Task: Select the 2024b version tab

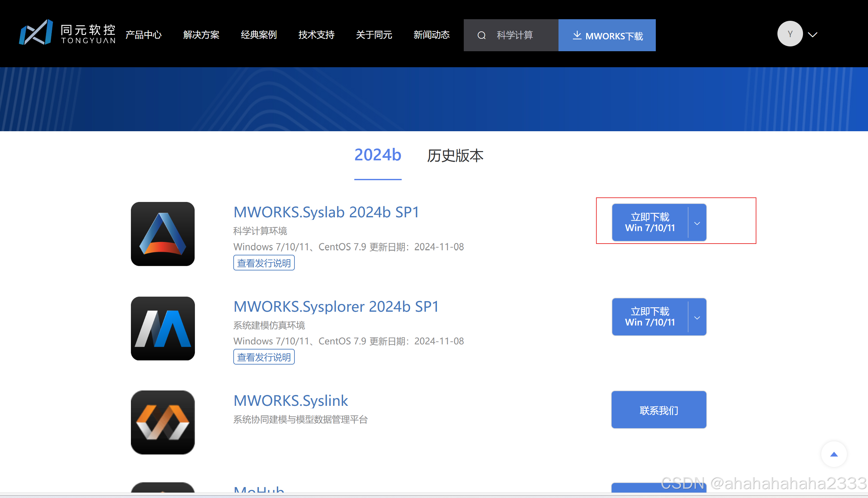Action: point(378,155)
